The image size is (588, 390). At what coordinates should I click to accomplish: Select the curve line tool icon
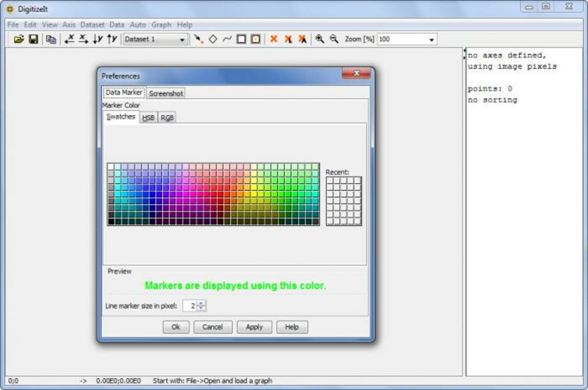click(227, 39)
